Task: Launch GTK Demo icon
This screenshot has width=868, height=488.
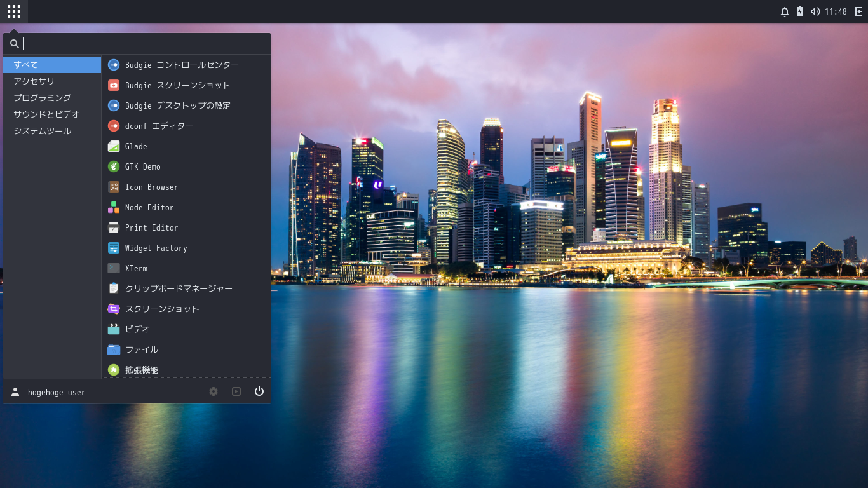Action: tap(114, 166)
